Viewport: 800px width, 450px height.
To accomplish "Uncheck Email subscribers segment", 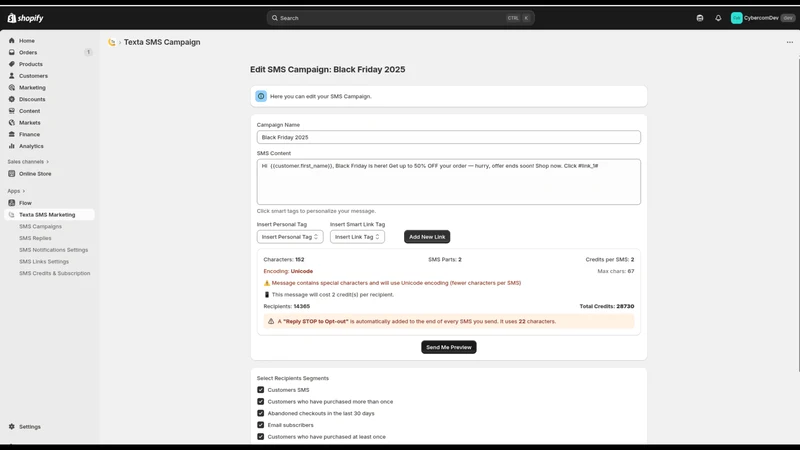I will pyautogui.click(x=261, y=425).
